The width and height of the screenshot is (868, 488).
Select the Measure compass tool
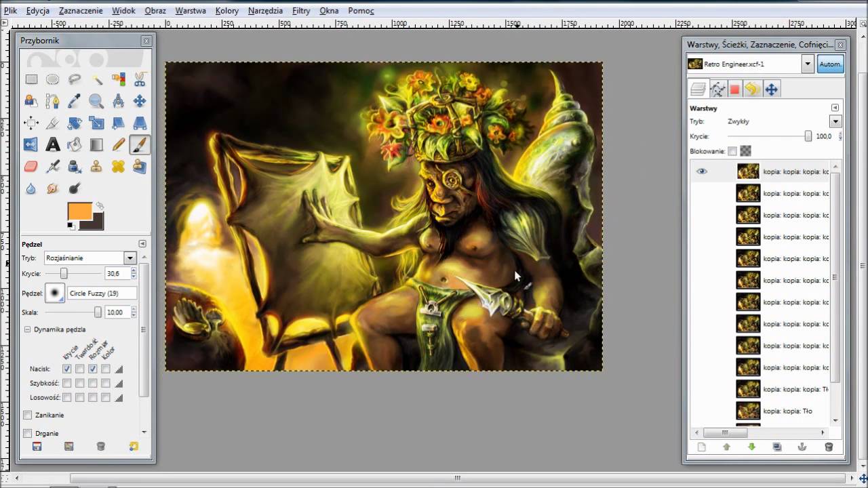pyautogui.click(x=118, y=101)
